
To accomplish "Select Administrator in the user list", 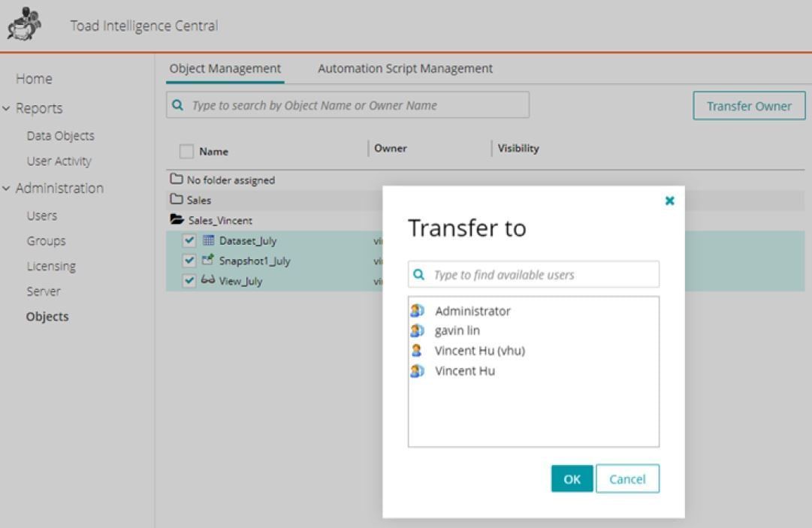I will 472,311.
